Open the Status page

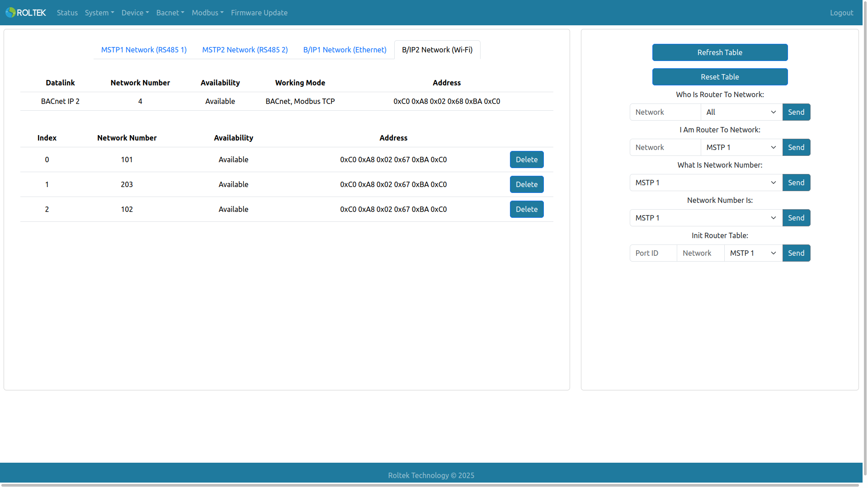67,13
